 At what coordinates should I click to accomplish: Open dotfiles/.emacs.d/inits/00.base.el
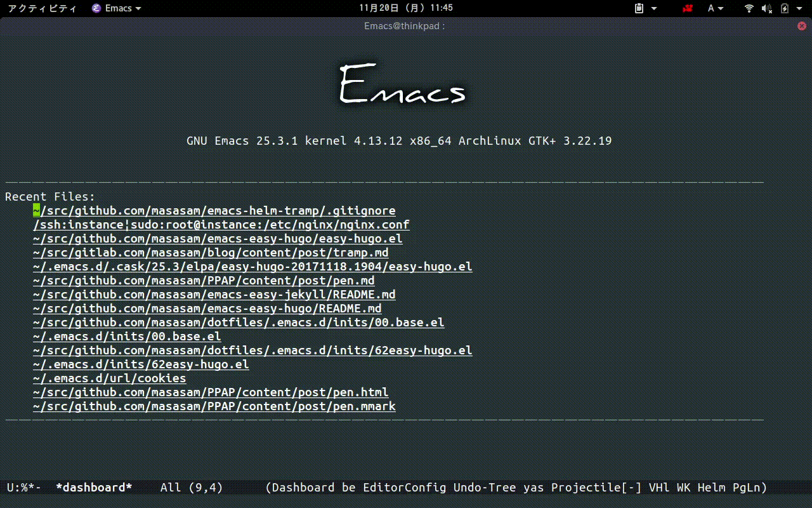[239, 323]
